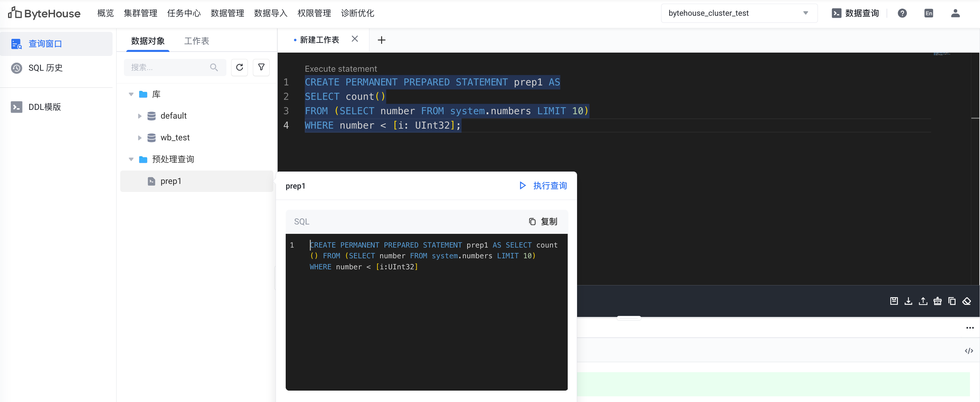Open the filter funnel icon

261,67
